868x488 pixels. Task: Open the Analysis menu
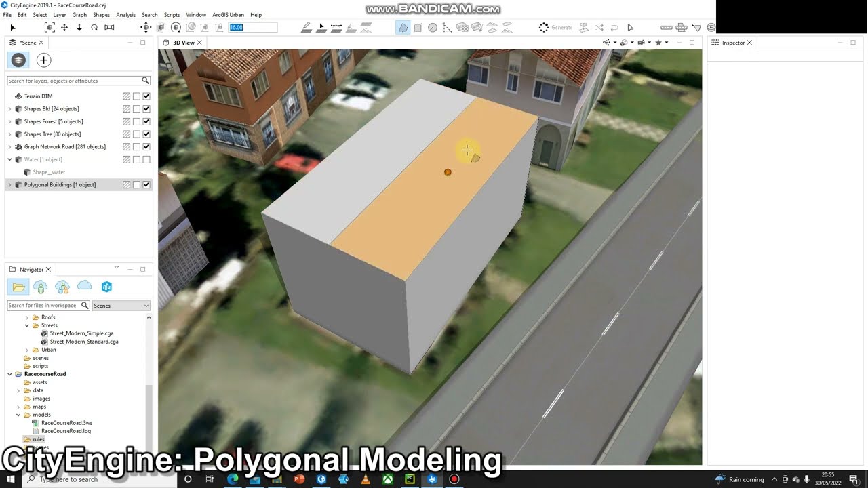125,15
